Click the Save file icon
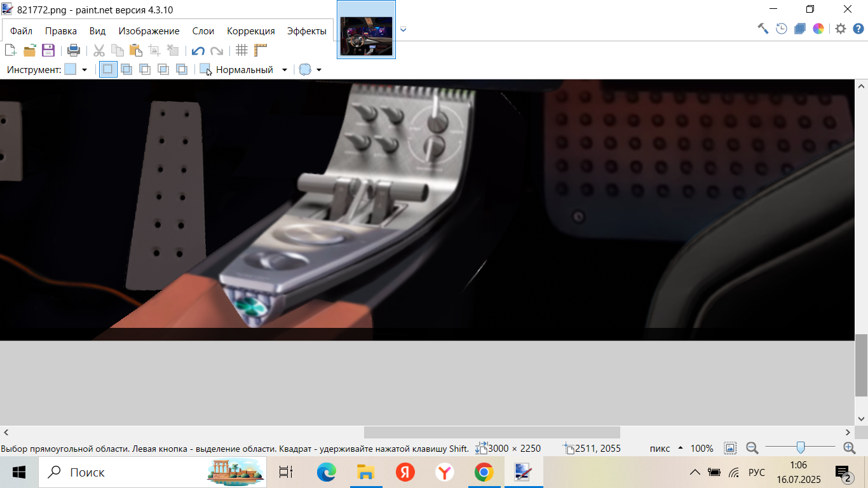 (48, 50)
